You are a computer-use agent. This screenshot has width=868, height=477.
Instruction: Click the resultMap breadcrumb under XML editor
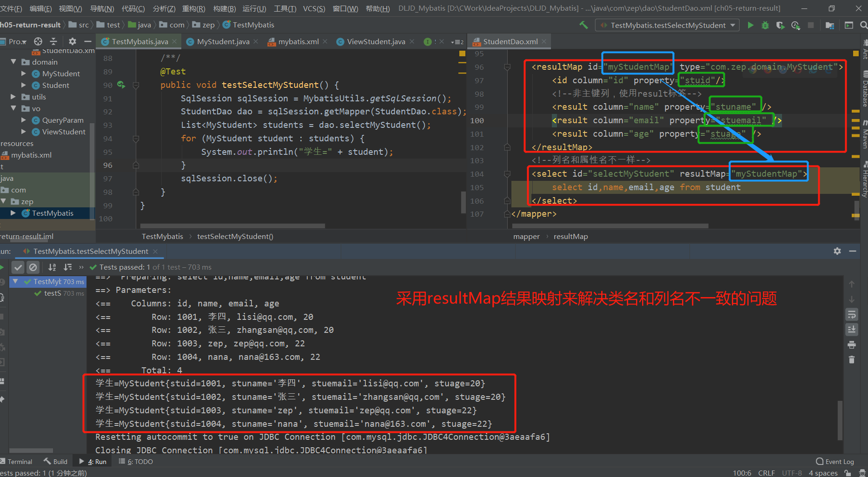(570, 236)
